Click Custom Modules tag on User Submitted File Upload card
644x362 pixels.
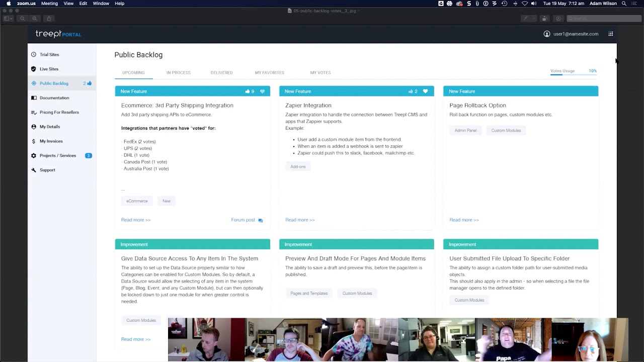click(x=469, y=300)
